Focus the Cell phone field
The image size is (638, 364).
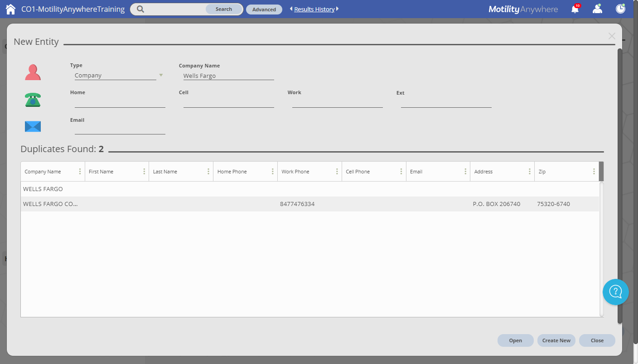pyautogui.click(x=229, y=103)
